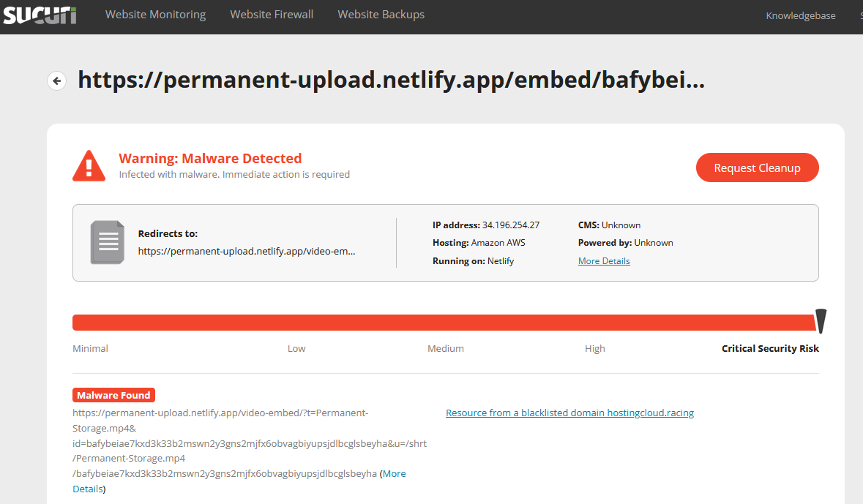
Task: Click the Warning: Malware Detected heading
Action: [x=210, y=159]
